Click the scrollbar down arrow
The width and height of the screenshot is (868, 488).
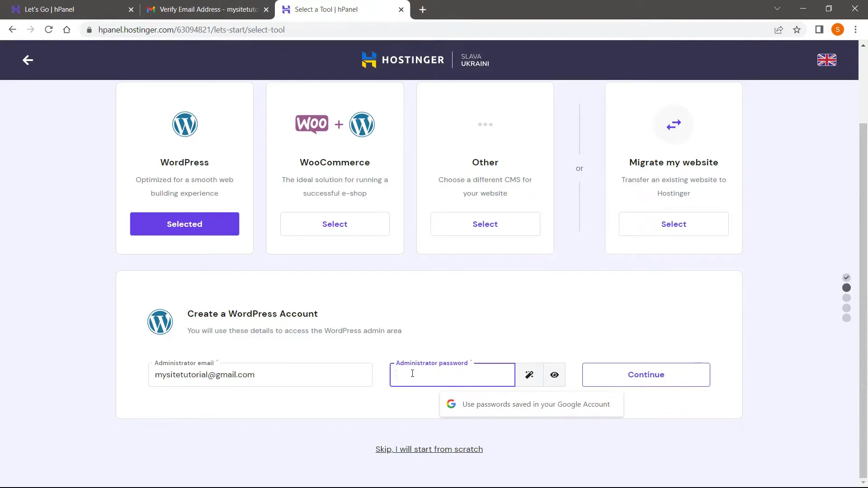pos(863,483)
